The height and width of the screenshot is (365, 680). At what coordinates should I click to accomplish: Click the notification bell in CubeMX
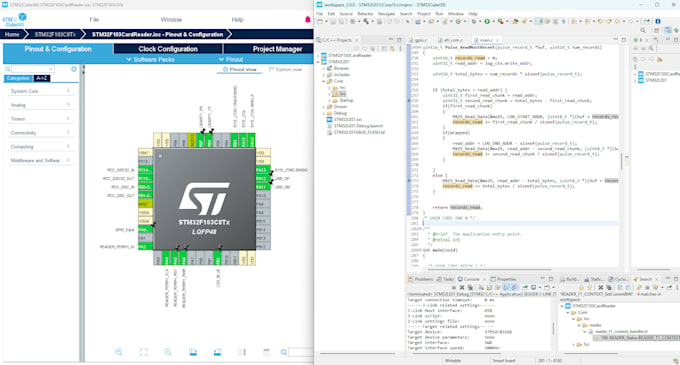pos(307,20)
